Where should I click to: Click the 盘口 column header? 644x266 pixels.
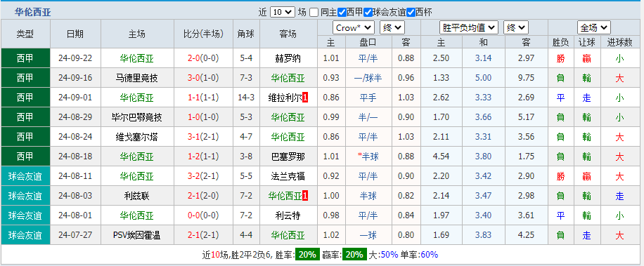click(368, 42)
